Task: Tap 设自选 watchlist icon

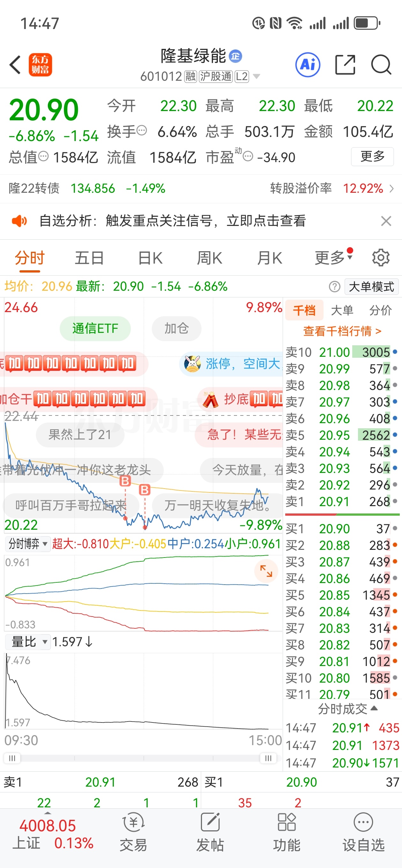Action: tap(364, 832)
